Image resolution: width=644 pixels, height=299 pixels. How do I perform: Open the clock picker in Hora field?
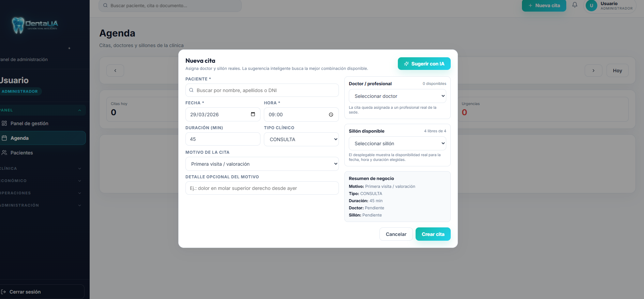[331, 115]
